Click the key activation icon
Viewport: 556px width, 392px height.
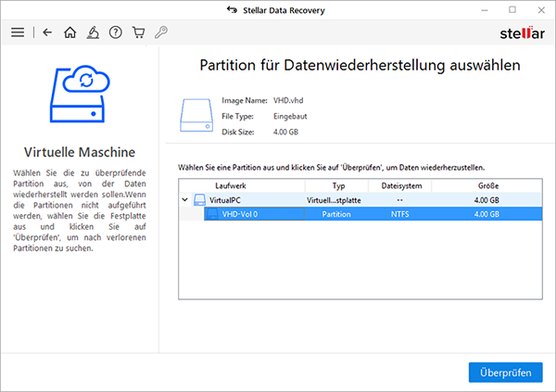pos(161,32)
